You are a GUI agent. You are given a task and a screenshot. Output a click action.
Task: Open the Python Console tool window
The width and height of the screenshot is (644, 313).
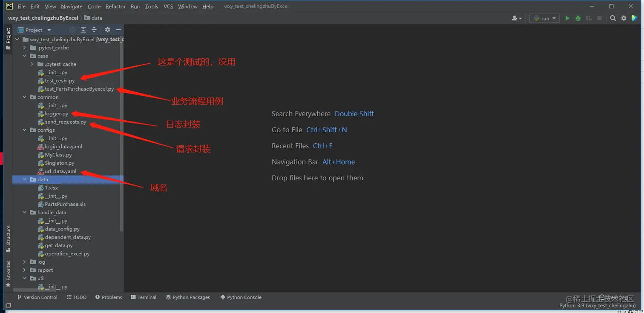tap(241, 297)
